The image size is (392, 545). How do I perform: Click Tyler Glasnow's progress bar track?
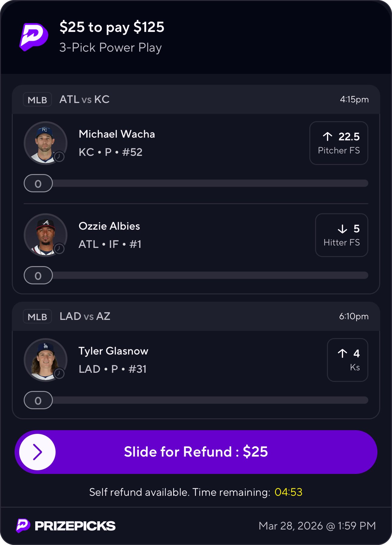tap(210, 400)
